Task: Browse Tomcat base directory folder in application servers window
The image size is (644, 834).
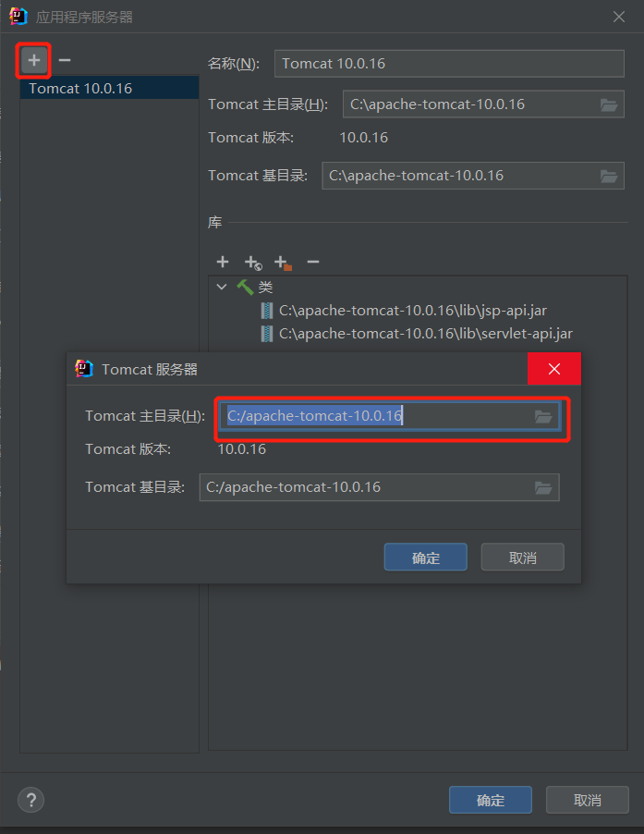Action: 609,176
